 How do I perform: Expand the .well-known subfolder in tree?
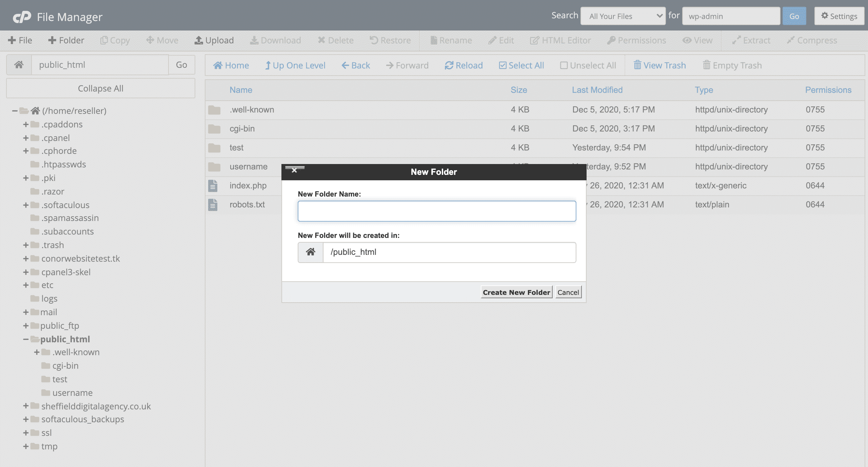click(37, 352)
